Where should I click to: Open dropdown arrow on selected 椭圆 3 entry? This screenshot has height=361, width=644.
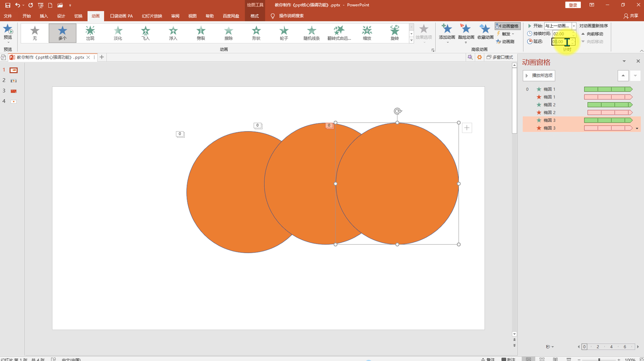tap(637, 128)
